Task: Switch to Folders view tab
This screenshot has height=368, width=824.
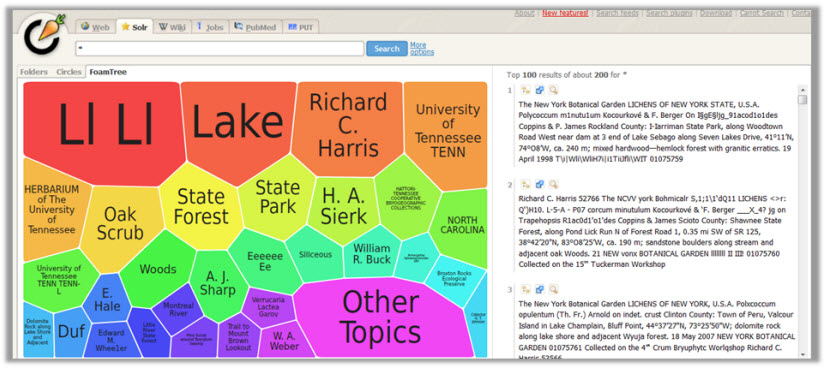Action: click(x=34, y=72)
